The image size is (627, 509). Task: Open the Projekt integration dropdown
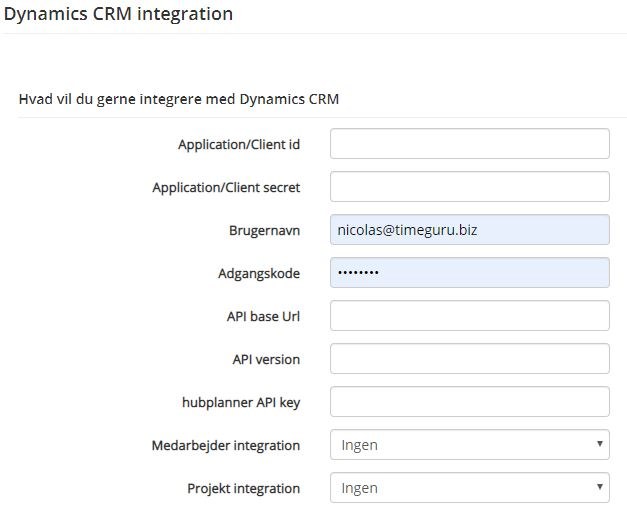click(470, 488)
